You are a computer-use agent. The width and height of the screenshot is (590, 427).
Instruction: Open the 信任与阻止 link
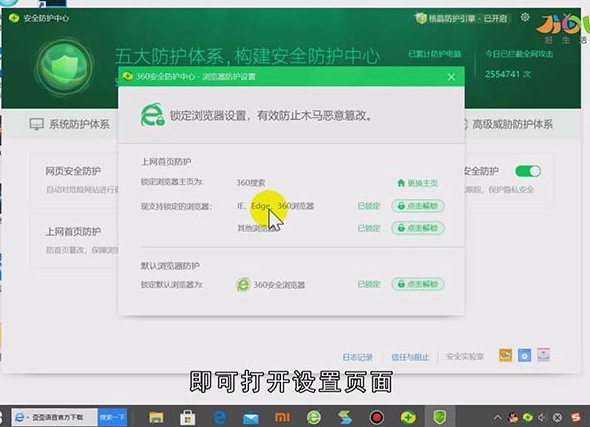[x=410, y=357]
